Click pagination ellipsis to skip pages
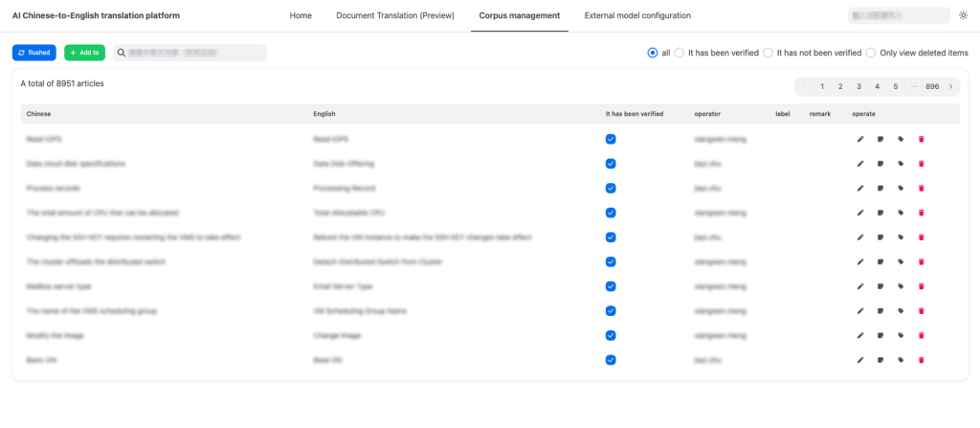This screenshot has height=428, width=980. tap(914, 86)
